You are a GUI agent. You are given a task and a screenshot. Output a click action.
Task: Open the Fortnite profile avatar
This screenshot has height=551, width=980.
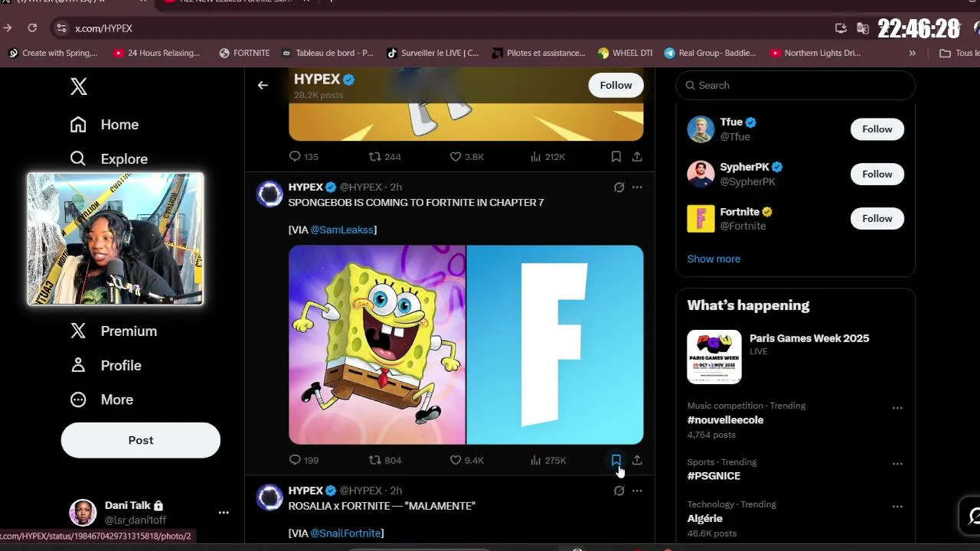pyautogui.click(x=701, y=218)
